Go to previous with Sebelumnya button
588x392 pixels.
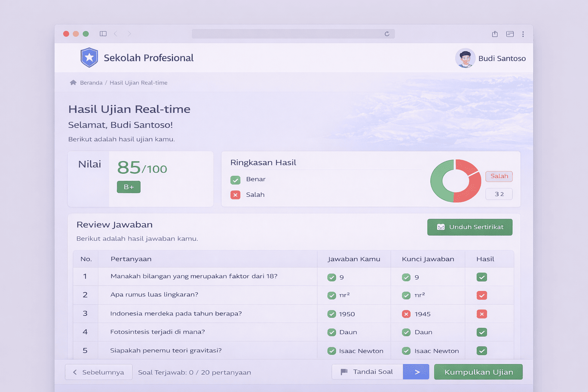point(99,372)
